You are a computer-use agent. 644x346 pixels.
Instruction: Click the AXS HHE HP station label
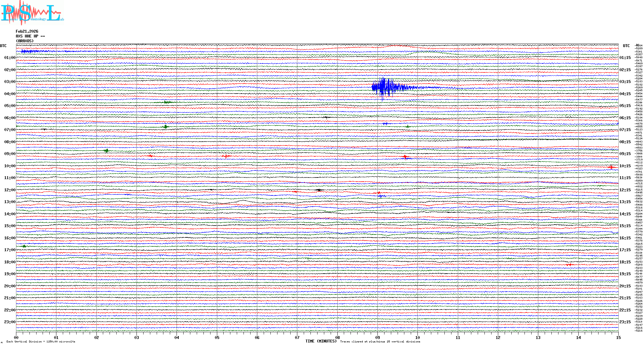[x=30, y=36]
